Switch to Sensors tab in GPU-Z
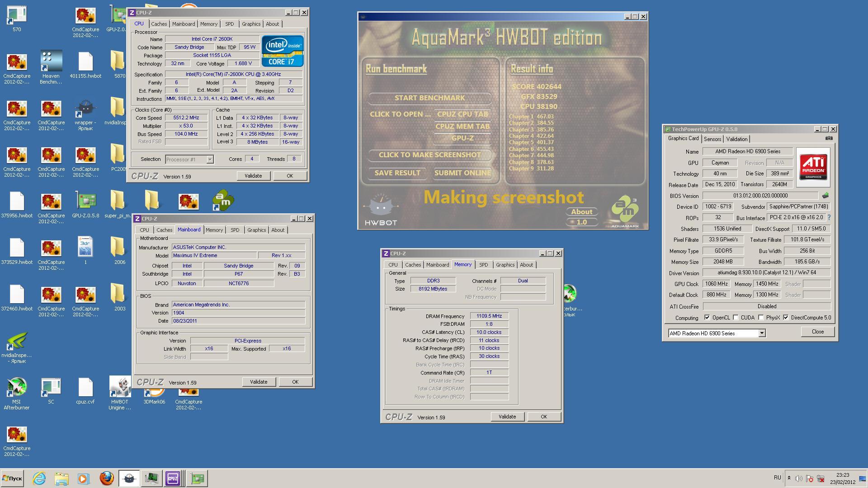This screenshot has width=868, height=488. click(712, 139)
